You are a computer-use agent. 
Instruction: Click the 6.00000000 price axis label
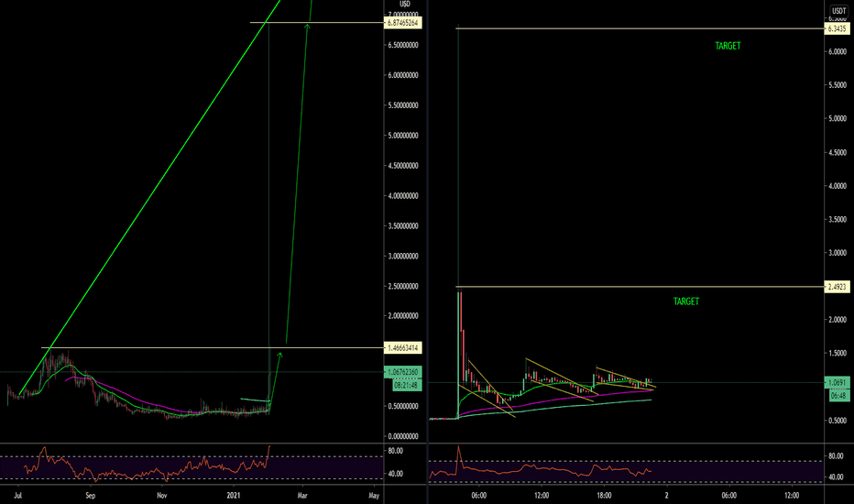403,75
